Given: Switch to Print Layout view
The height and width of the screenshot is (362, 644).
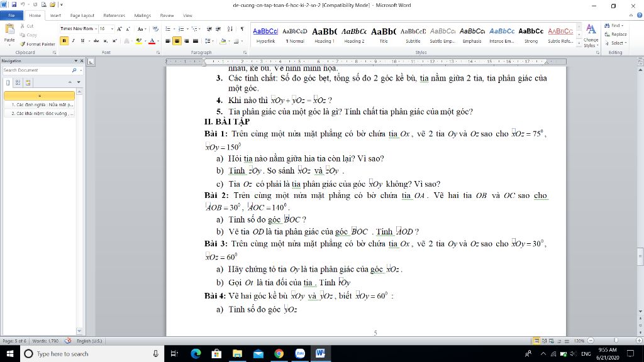Looking at the screenshot, I should coord(536,341).
